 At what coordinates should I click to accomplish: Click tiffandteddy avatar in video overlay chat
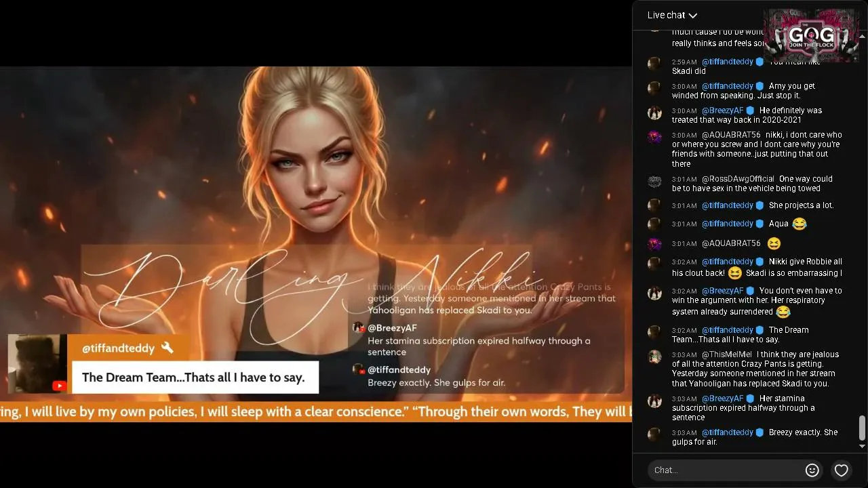tap(359, 369)
